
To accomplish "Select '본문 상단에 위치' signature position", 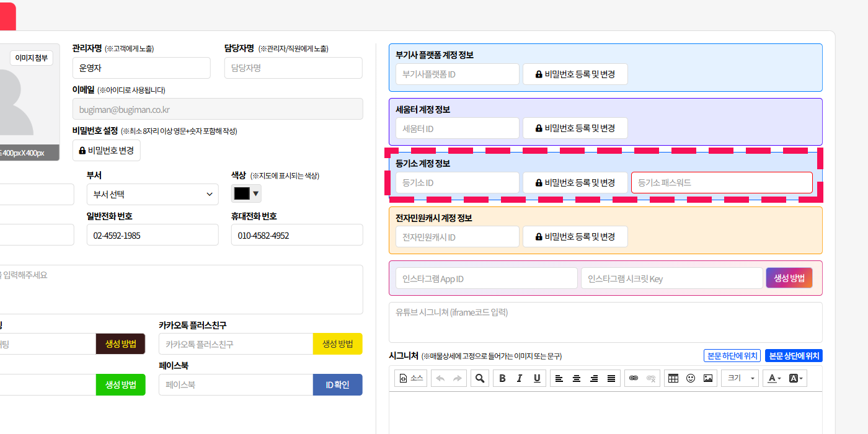I will click(794, 356).
